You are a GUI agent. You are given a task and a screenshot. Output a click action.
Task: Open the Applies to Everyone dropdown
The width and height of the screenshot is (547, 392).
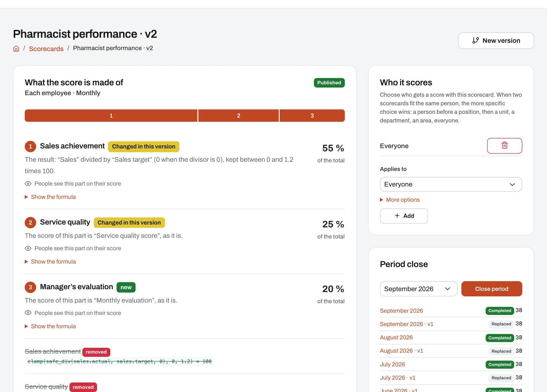pos(451,184)
